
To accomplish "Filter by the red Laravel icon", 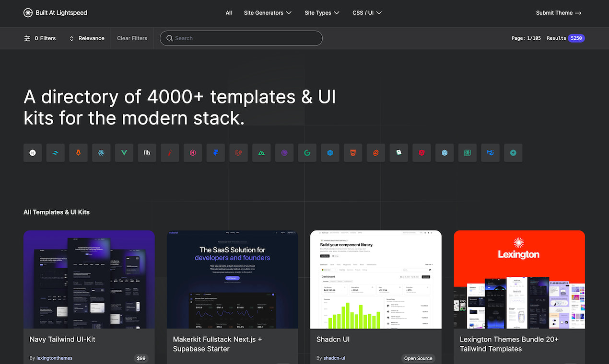I will pyautogui.click(x=238, y=153).
